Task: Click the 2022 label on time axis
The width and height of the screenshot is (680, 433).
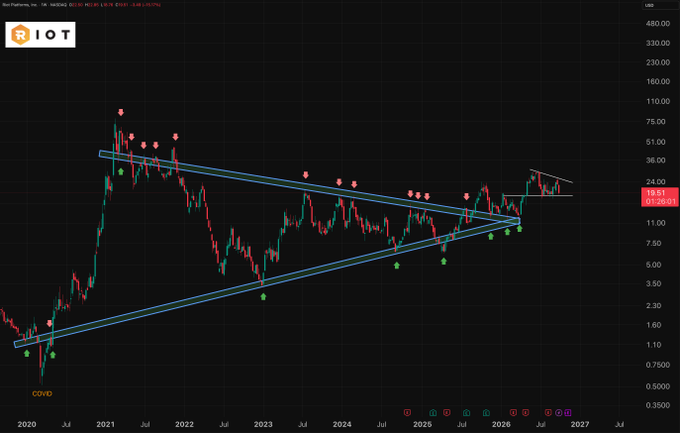Action: (x=184, y=424)
